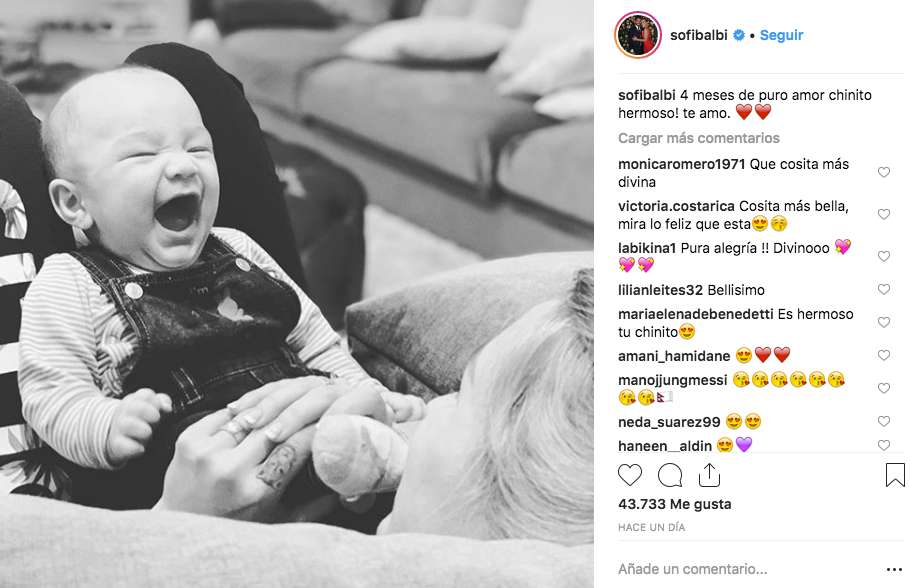
Task: Like victoria.costarica's comment heart
Action: tap(883, 214)
